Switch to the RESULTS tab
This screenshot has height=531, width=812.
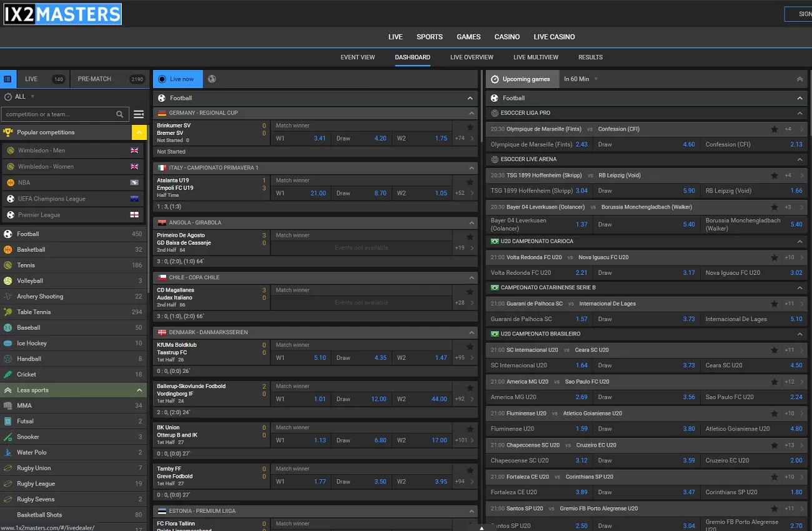click(x=590, y=57)
